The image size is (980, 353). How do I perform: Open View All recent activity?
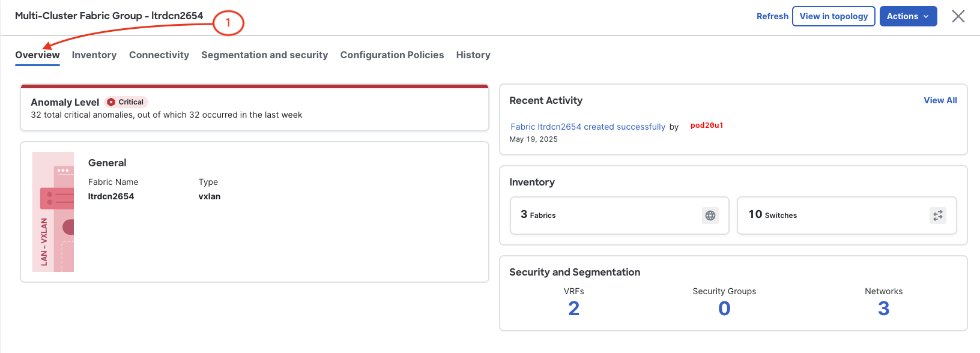tap(940, 100)
